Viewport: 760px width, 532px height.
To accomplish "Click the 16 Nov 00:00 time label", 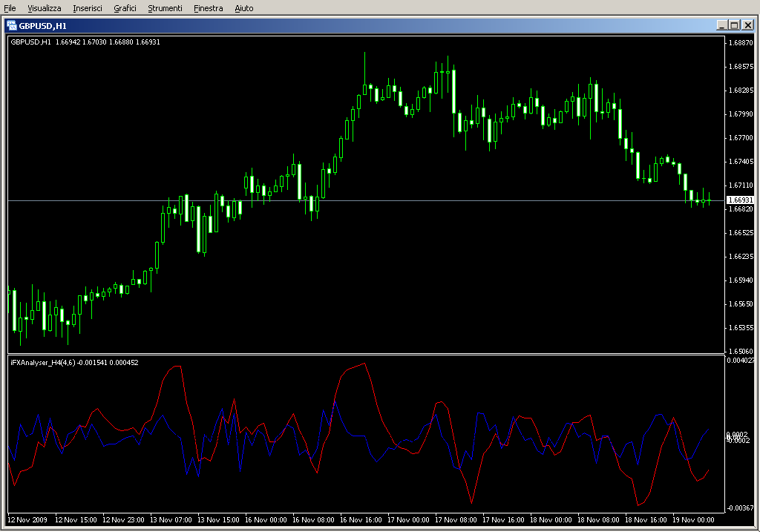I will click(266, 520).
